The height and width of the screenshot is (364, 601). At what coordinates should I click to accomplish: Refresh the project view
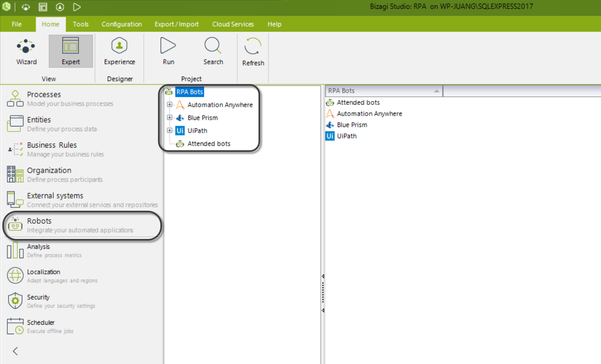[x=253, y=52]
